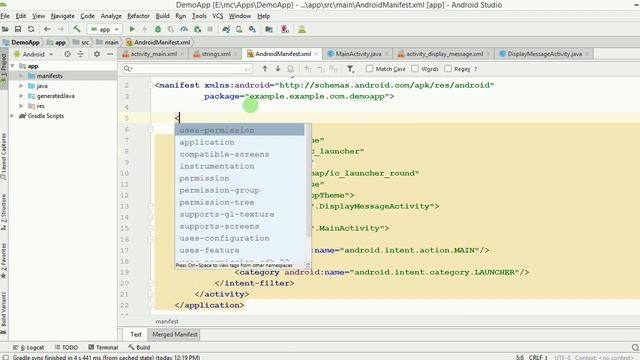640x360 pixels.
Task: Click DemoApp breadcrumb in navigation bar
Action: (x=22, y=42)
